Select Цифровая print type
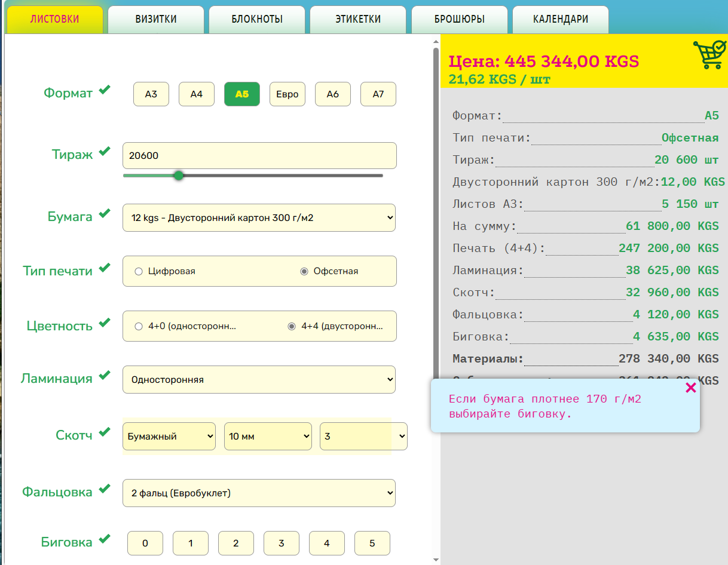 coord(139,271)
